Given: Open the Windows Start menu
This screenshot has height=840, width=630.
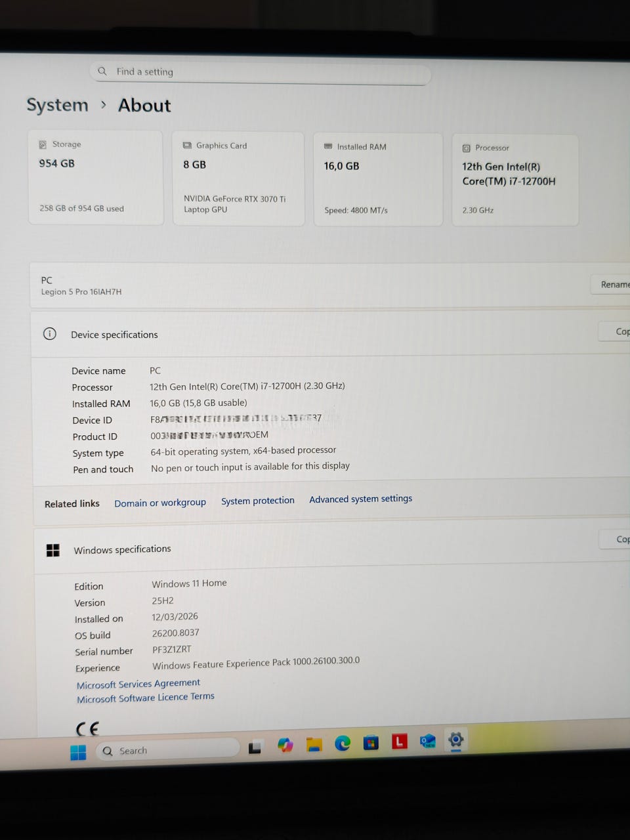Looking at the screenshot, I should (78, 752).
